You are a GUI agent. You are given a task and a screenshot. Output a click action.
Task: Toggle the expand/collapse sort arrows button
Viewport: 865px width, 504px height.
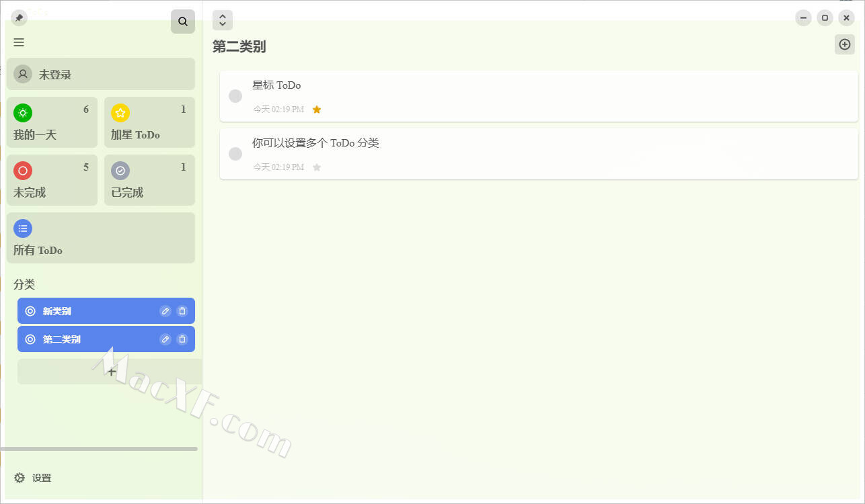223,20
